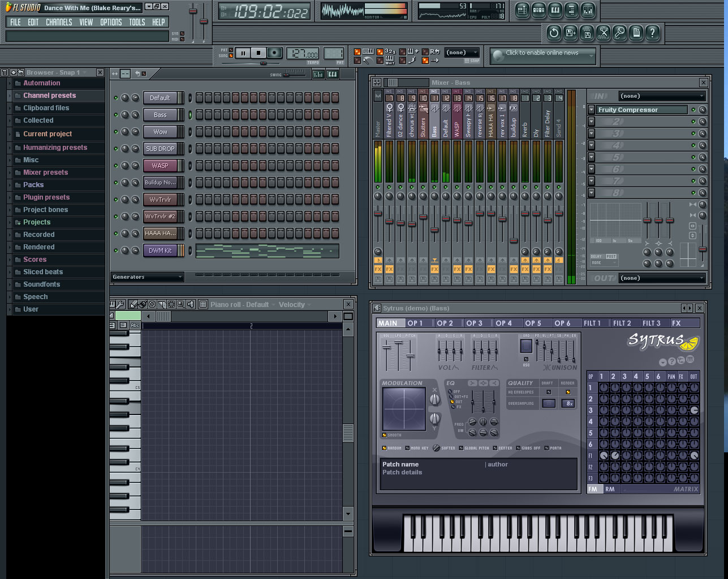The height and width of the screenshot is (579, 728).
Task: Open the mixer input (none) dropdown
Action: coord(661,96)
